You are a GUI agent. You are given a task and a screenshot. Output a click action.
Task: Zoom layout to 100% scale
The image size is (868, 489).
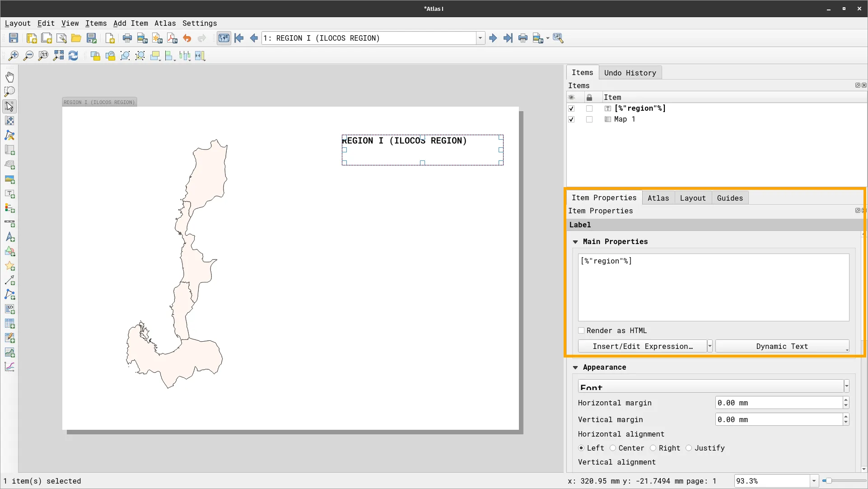[x=43, y=56]
